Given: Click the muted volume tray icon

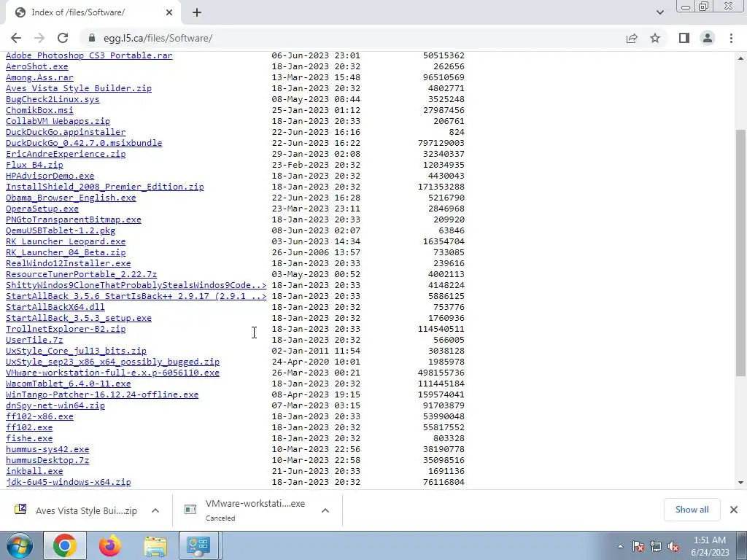Looking at the screenshot, I should pyautogui.click(x=673, y=547).
